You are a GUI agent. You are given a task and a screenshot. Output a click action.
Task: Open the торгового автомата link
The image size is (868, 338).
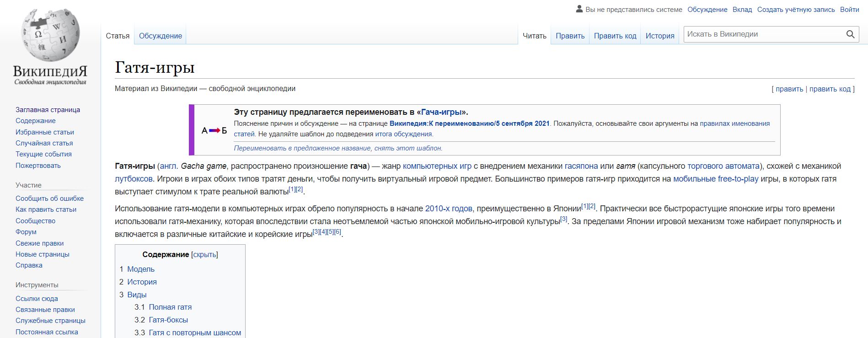(x=723, y=166)
